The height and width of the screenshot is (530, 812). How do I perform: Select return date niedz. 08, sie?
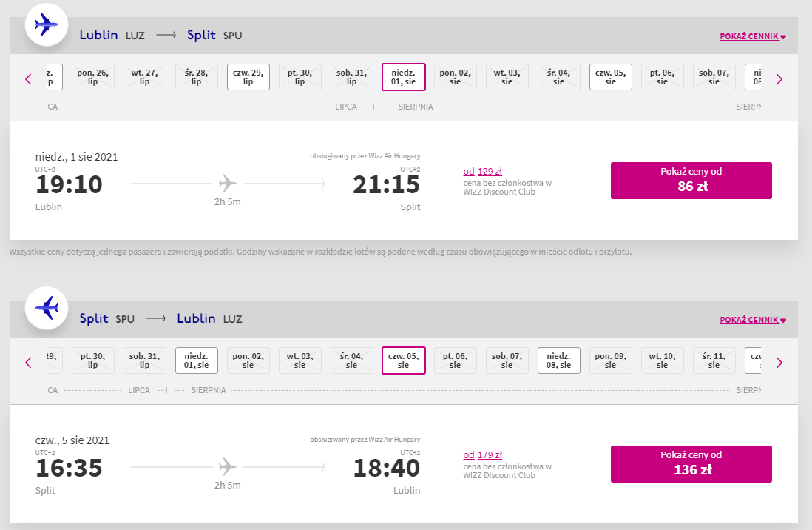coord(559,360)
